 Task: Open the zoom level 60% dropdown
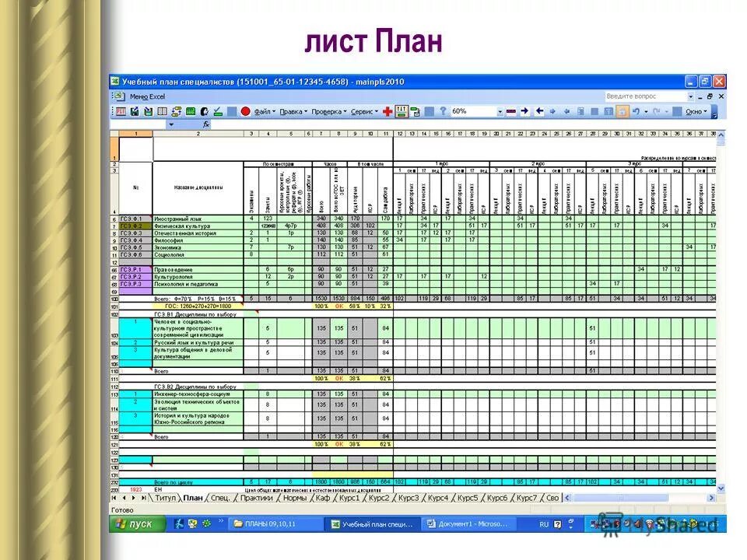pos(500,111)
